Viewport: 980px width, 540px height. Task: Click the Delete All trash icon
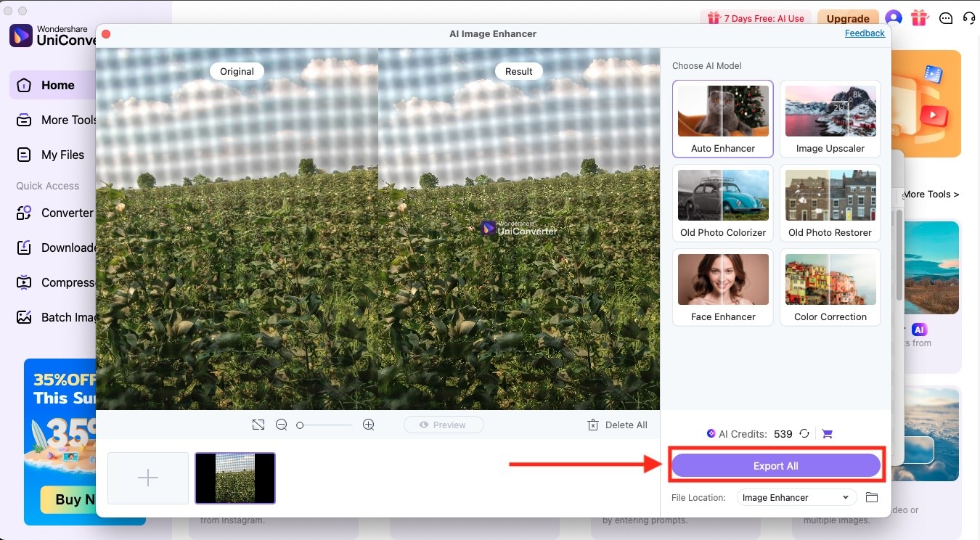[x=593, y=425]
